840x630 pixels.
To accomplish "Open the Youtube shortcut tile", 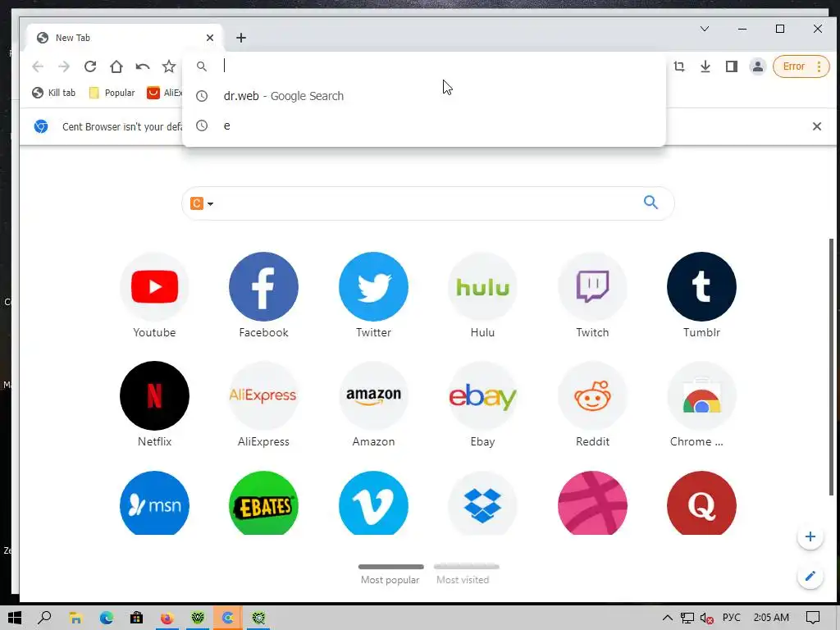I will tap(154, 286).
